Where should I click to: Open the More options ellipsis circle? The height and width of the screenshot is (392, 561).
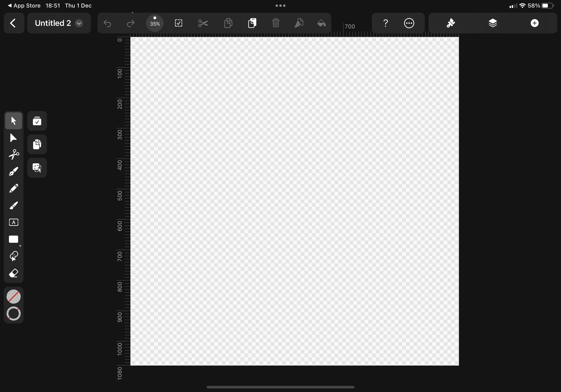pos(409,23)
